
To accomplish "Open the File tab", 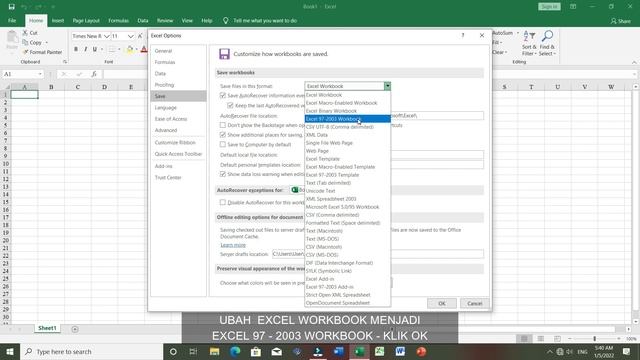I will [x=12, y=20].
